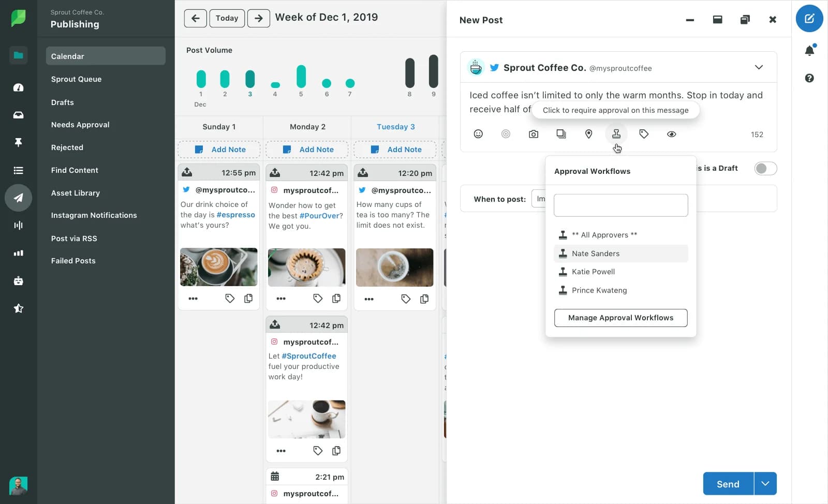The width and height of the screenshot is (828, 504).
Task: Click the latte art post thumbnail
Action: tap(218, 267)
